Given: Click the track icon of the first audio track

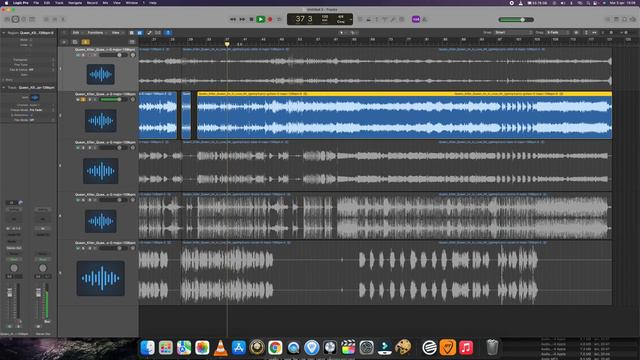Looking at the screenshot, I should [x=100, y=74].
